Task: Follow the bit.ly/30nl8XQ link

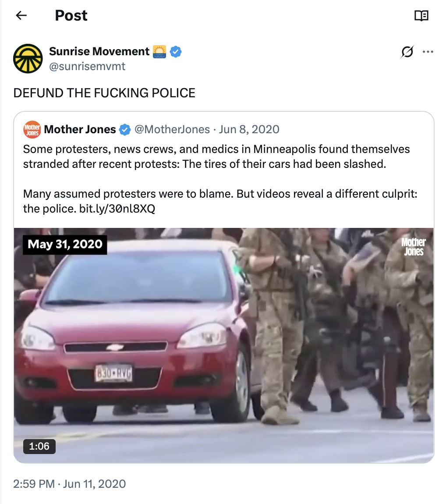Action: coord(117,209)
